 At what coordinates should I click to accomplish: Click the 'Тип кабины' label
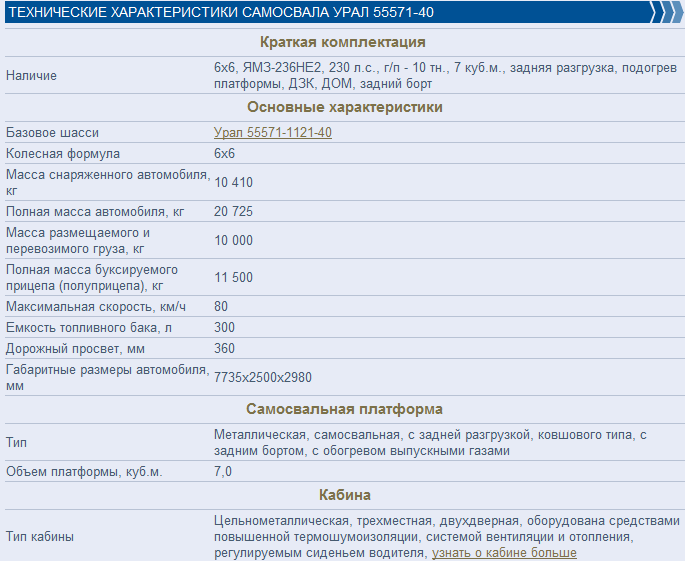[40, 537]
